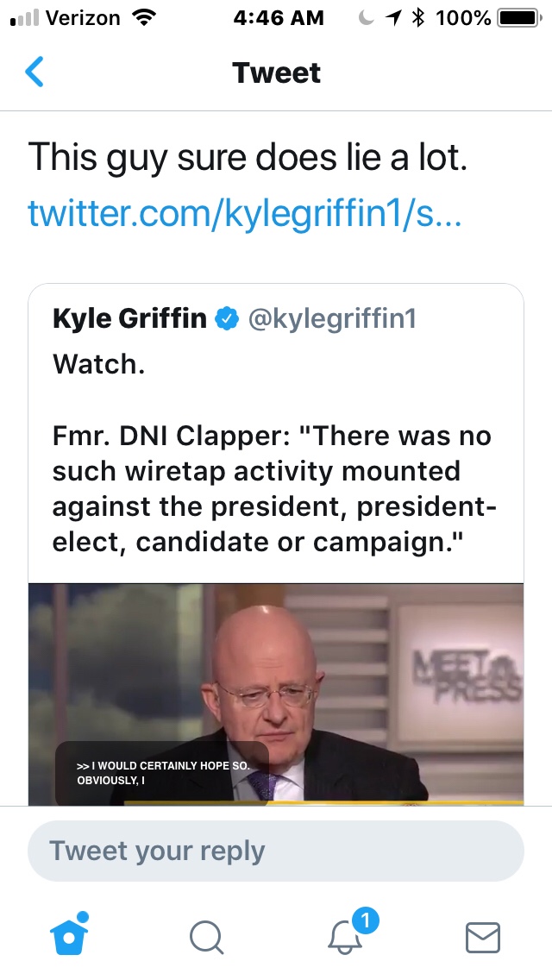Viewport: 552px width, 980px height.
Task: Open the Home tab icon
Action: (71, 935)
